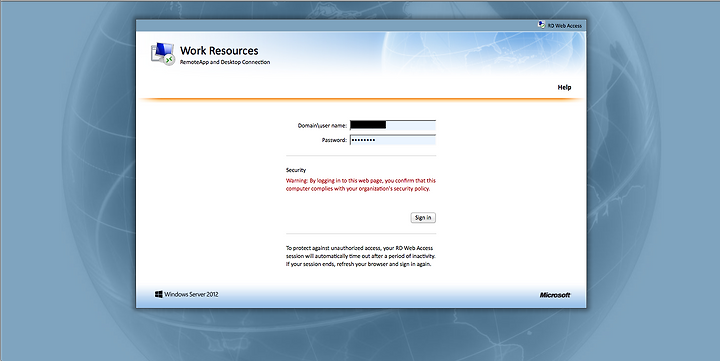This screenshot has width=720, height=361.
Task: Focus the Password field
Action: coord(393,140)
